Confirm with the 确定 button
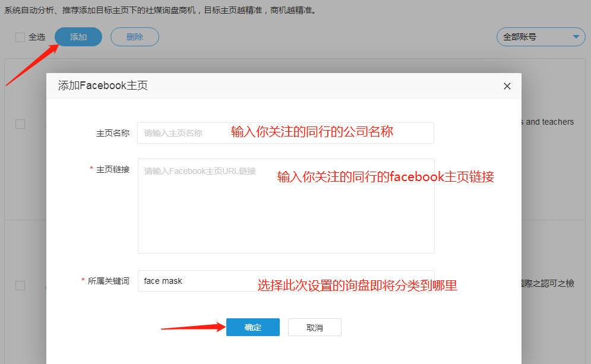 coord(253,327)
